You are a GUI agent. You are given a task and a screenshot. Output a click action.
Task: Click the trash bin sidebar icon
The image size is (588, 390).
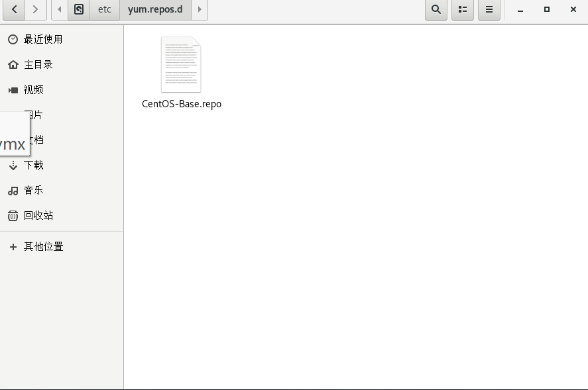[13, 215]
